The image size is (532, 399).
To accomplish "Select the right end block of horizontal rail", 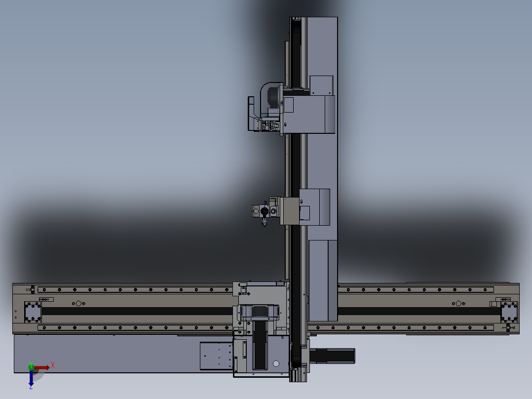I will 509,312.
